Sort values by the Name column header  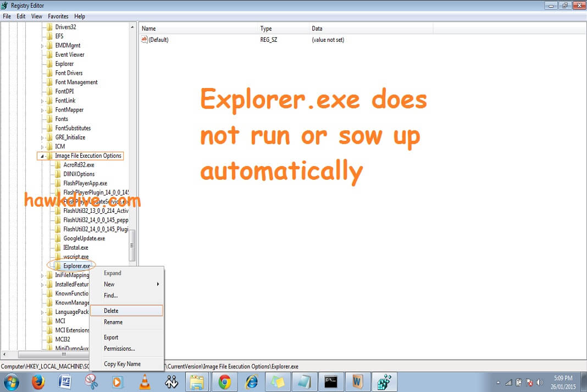tap(199, 29)
